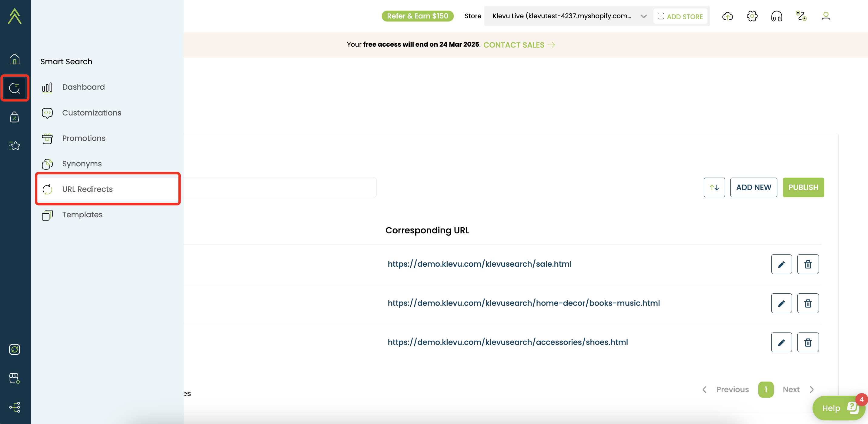The height and width of the screenshot is (424, 868).
Task: Open the user profile icon
Action: 826,16
